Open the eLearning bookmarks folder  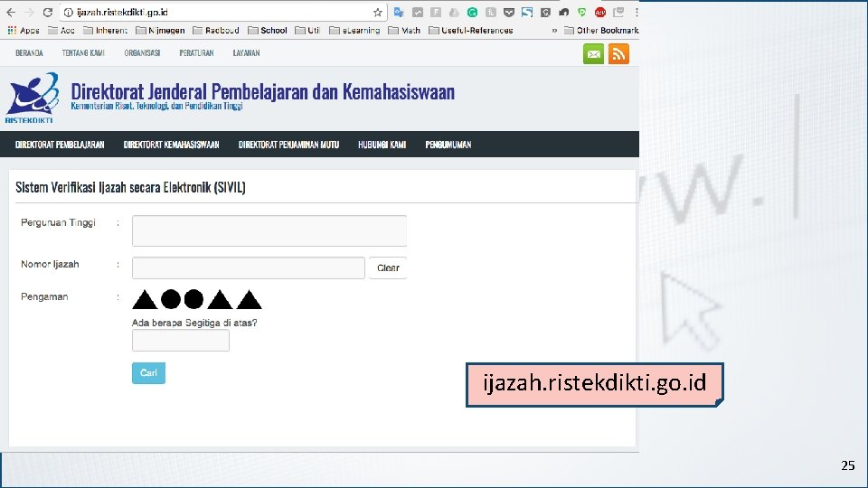[354, 31]
